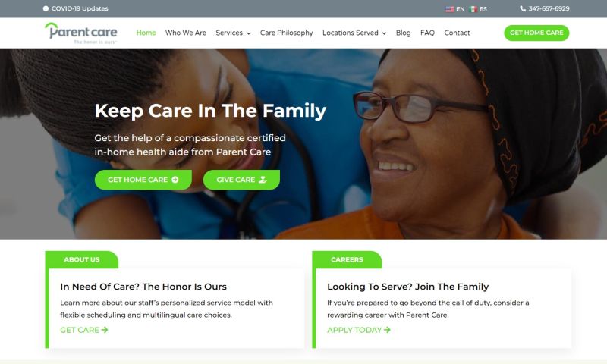Open the Care Philosophy page
This screenshot has width=607, height=364.
(287, 33)
